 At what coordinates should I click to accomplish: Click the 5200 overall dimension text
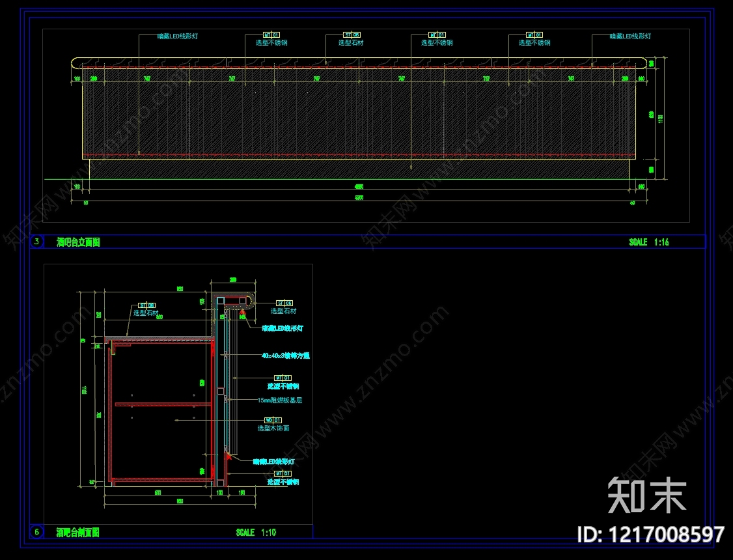tap(359, 198)
